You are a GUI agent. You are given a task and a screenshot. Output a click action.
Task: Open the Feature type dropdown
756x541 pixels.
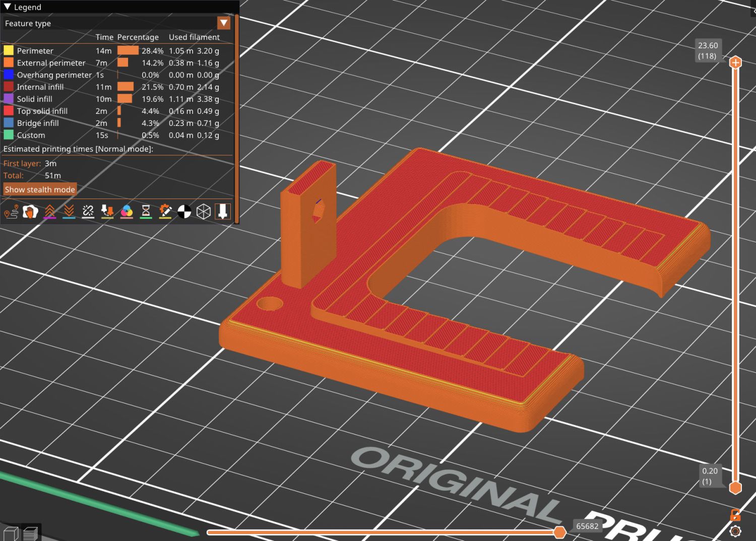pyautogui.click(x=223, y=23)
